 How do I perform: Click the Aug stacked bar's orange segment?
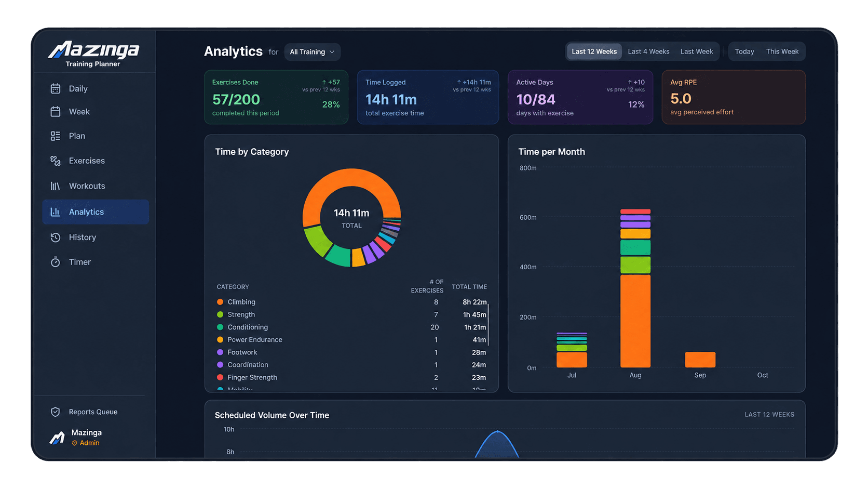point(635,321)
